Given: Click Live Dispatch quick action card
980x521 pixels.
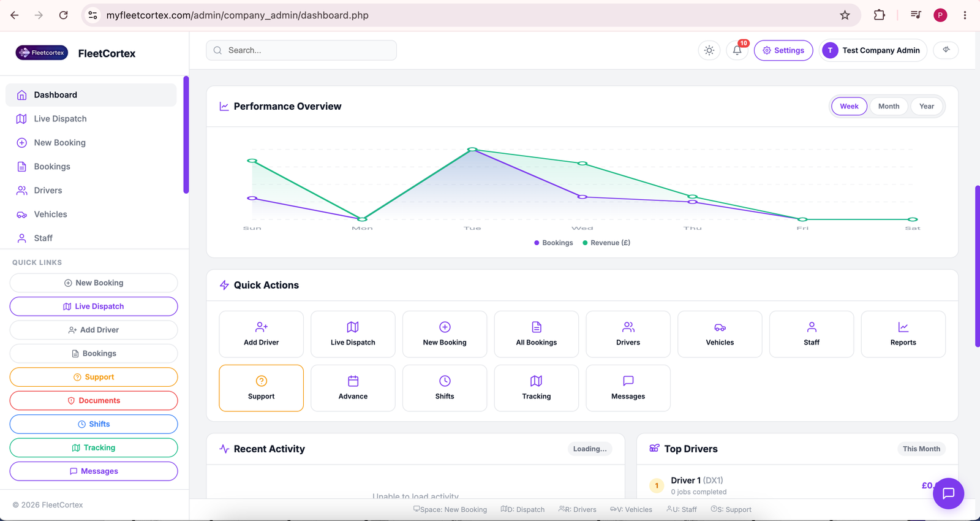Looking at the screenshot, I should [x=353, y=334].
